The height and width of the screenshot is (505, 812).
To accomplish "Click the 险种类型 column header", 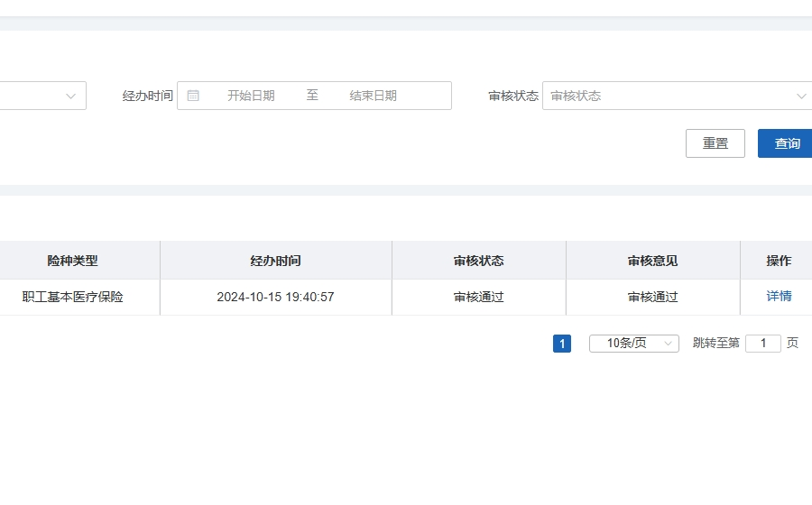I will [72, 261].
